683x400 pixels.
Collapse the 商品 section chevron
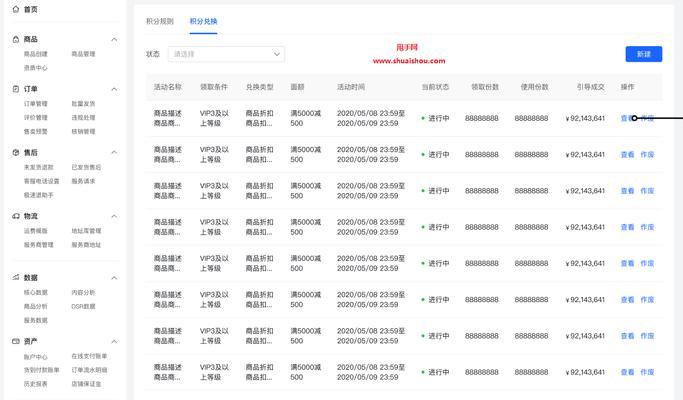tap(114, 40)
